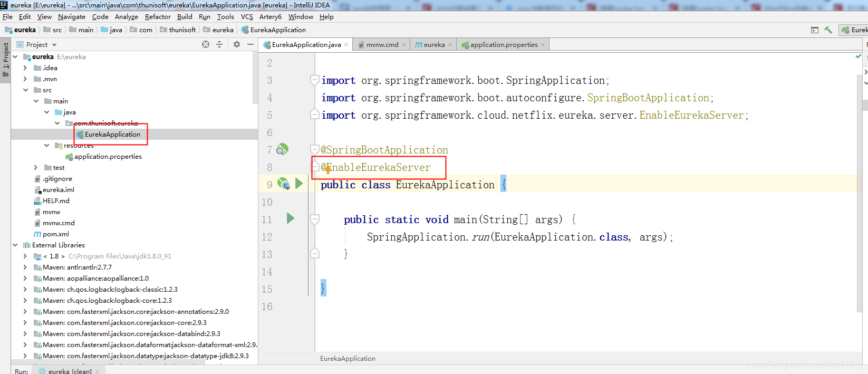Click the run-window icon left of hammer

[815, 30]
